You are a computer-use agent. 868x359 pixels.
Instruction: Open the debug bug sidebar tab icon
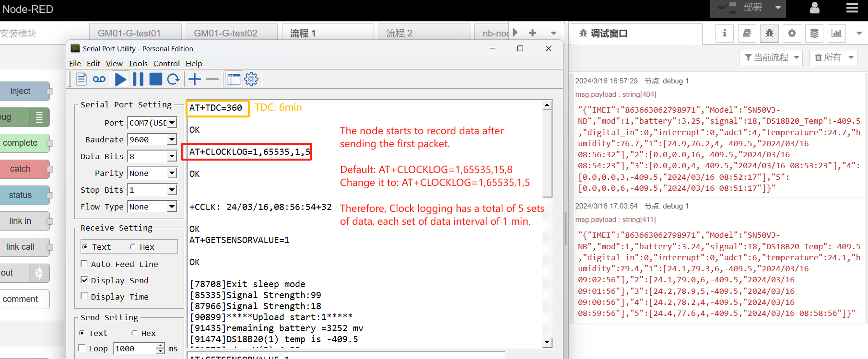[769, 33]
